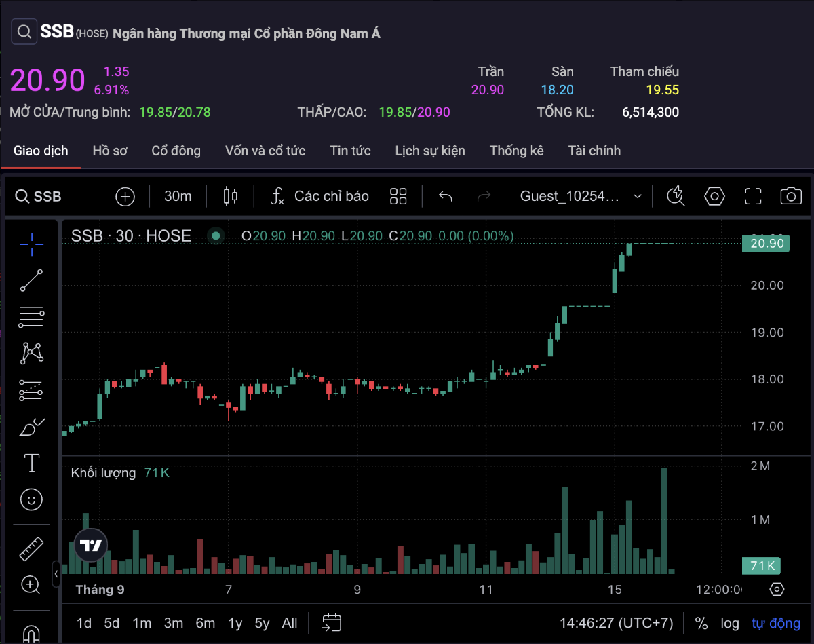Image resolution: width=814 pixels, height=644 pixels.
Task: Click the Tham chiếu value 19.55
Action: (x=662, y=90)
